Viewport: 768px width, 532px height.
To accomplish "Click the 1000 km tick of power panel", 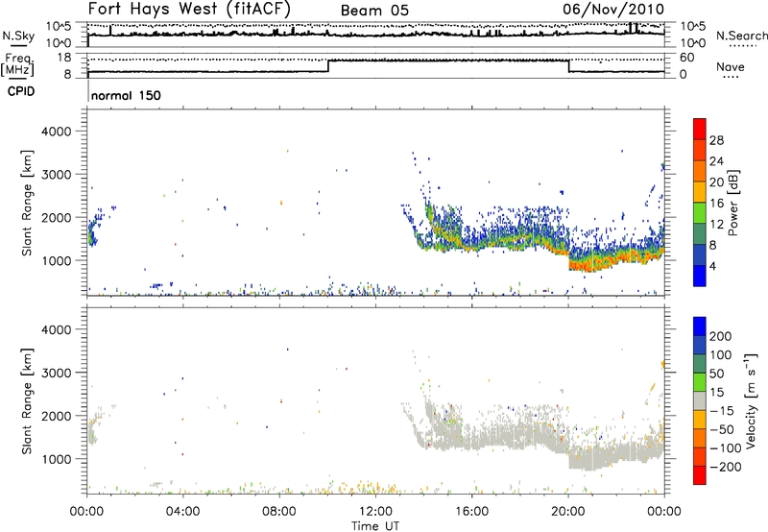I will click(57, 260).
